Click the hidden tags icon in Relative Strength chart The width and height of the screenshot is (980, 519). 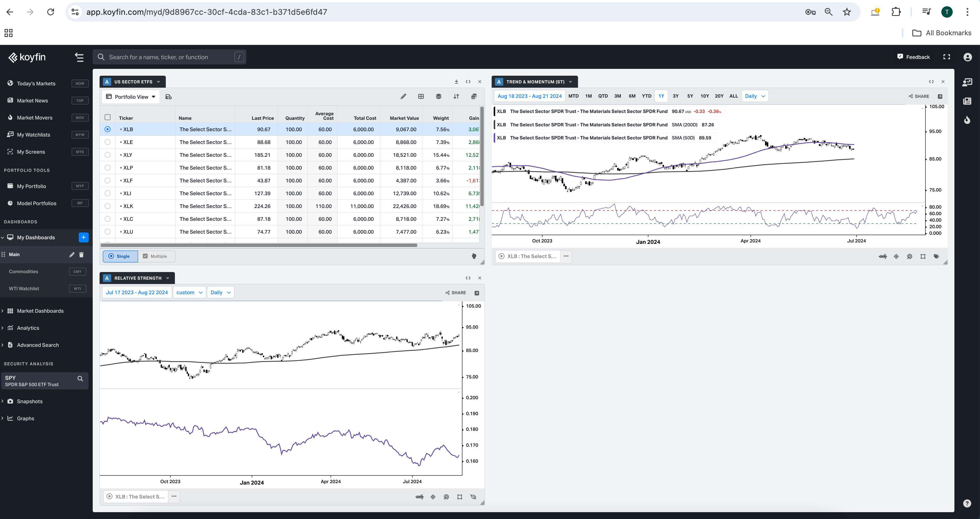(x=473, y=497)
